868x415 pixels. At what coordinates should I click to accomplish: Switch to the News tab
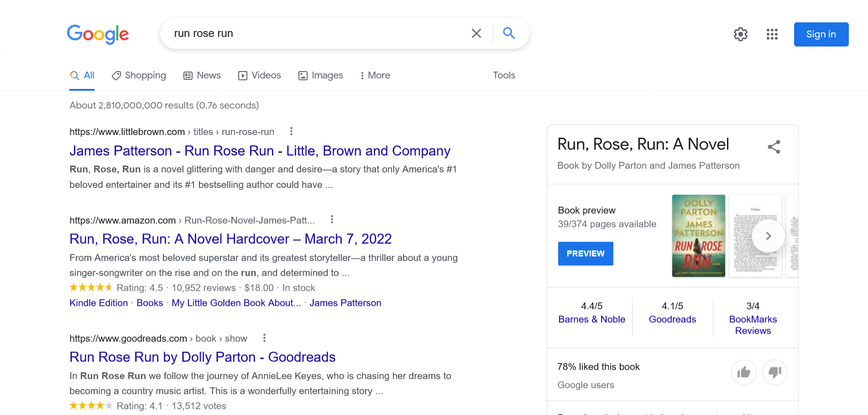(x=202, y=75)
